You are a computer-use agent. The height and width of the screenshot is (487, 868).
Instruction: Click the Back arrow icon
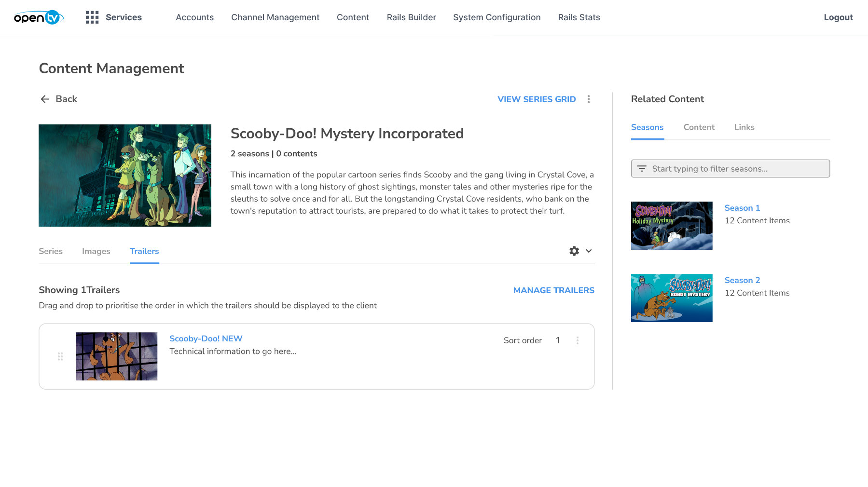(x=45, y=99)
